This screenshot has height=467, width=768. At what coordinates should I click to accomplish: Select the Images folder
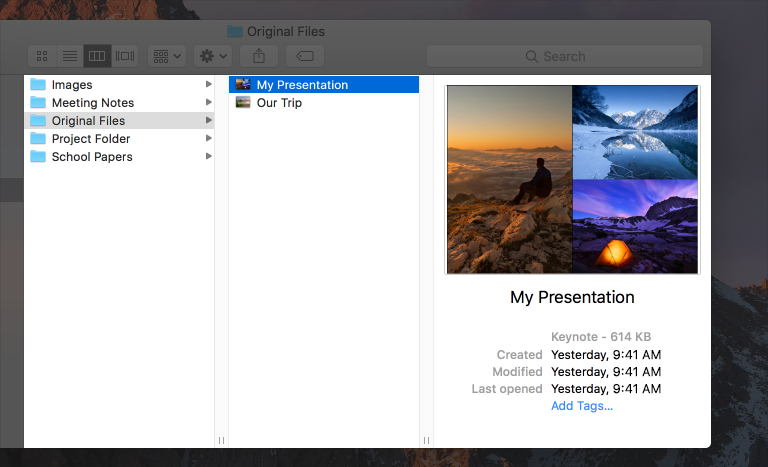119,85
